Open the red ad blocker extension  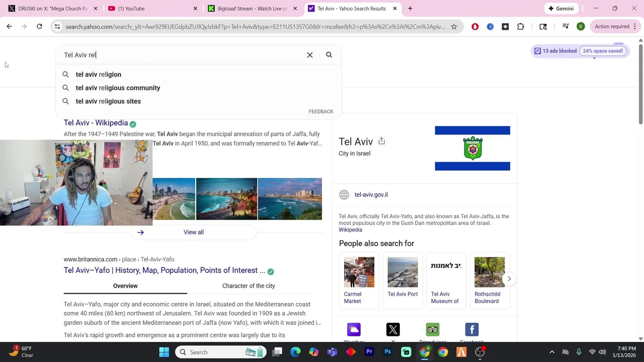(475, 27)
